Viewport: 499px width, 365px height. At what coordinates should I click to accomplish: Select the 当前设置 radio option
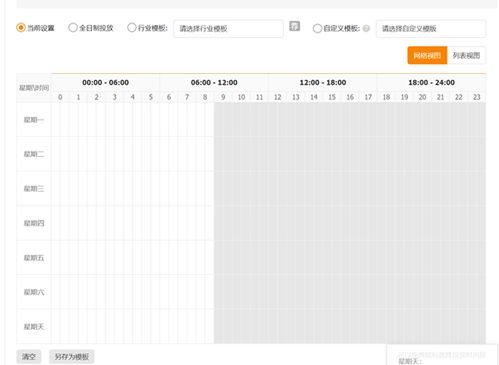(21, 28)
